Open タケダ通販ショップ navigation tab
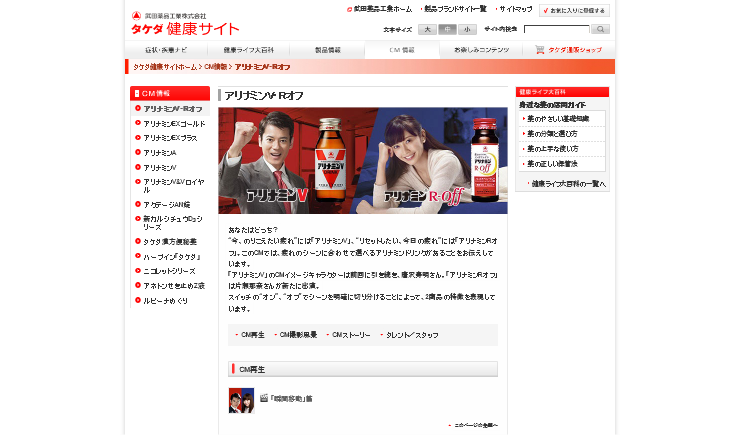The width and height of the screenshot is (741, 435). click(x=569, y=50)
